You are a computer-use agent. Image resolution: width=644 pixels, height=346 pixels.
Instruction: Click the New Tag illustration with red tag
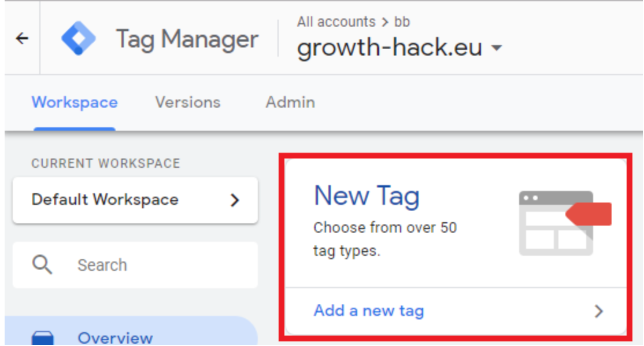tap(565, 223)
